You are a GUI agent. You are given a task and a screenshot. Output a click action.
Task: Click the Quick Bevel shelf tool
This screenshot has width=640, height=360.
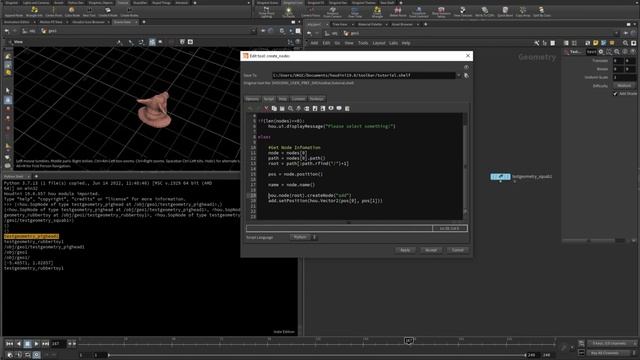click(x=505, y=11)
